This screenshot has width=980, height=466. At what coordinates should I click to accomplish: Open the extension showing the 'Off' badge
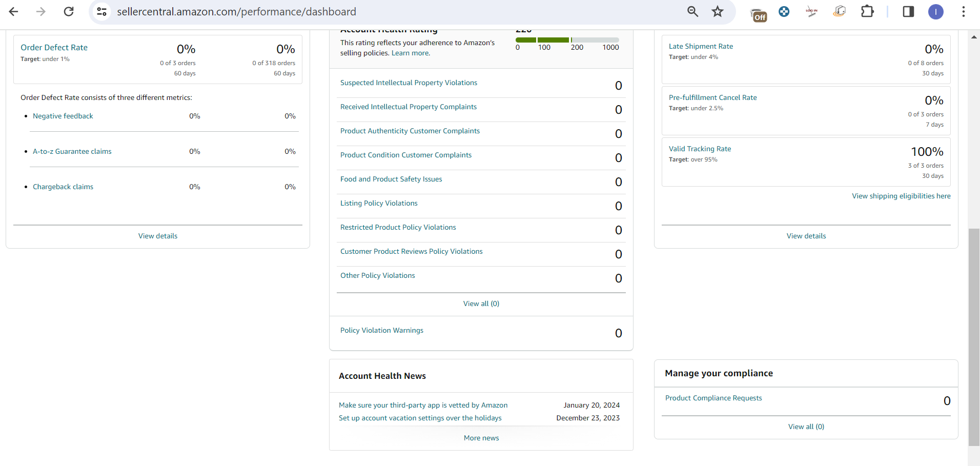pyautogui.click(x=759, y=14)
